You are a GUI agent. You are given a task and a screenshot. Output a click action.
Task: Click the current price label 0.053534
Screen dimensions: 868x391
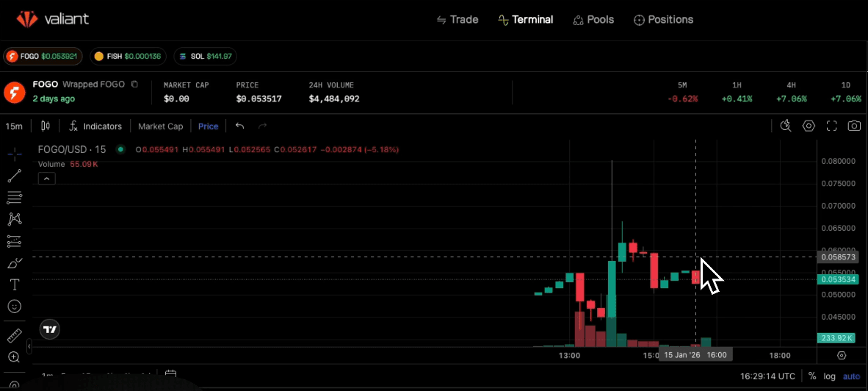tap(838, 280)
